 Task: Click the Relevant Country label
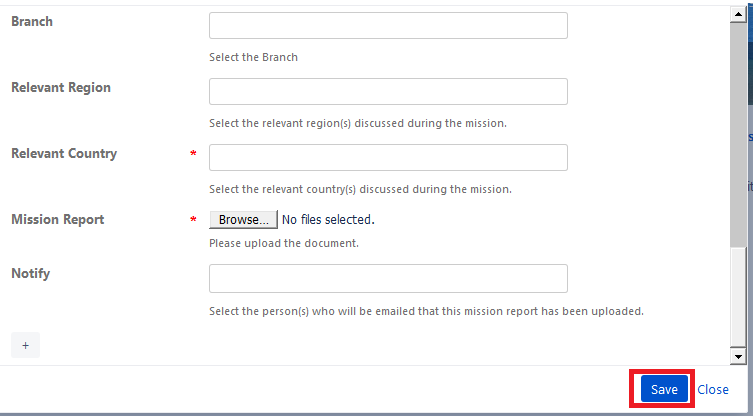click(x=64, y=154)
